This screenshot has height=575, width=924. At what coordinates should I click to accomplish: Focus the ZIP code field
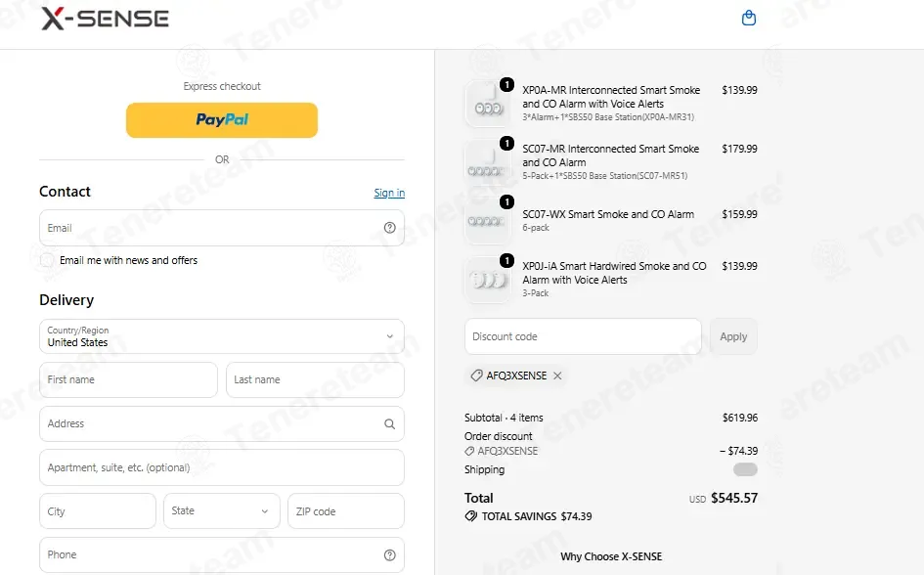click(x=346, y=511)
